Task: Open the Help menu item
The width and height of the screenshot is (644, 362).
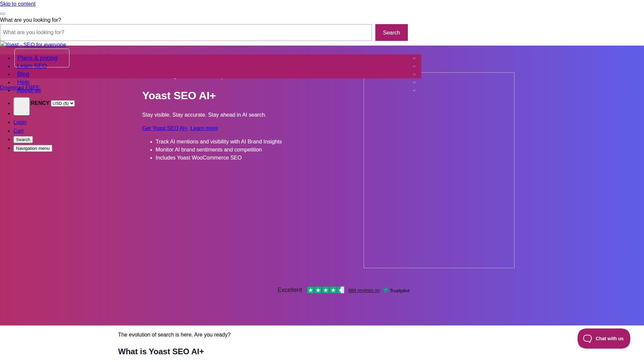Action: coord(23,82)
